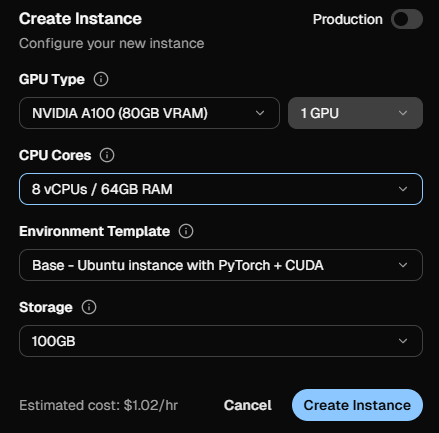Click the info icon next to Storage

point(89,307)
